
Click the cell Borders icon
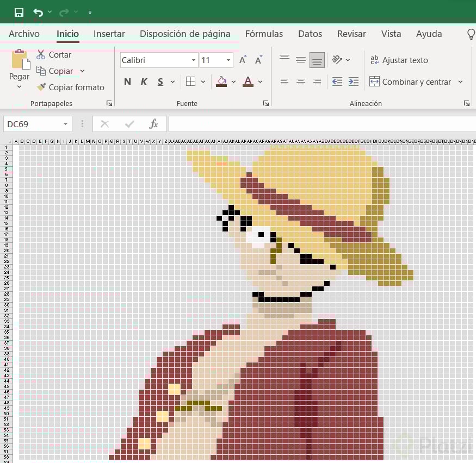click(190, 82)
